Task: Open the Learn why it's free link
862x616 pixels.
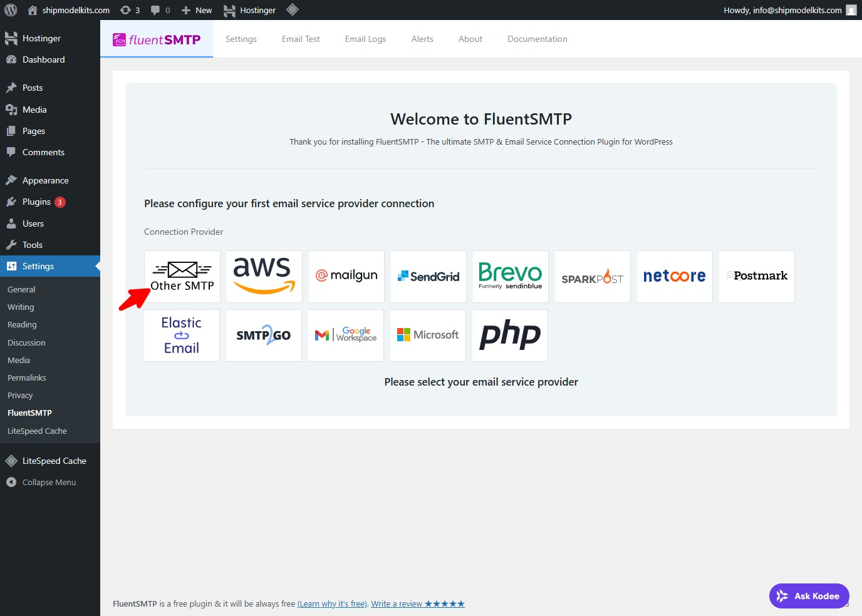Action: 332,604
